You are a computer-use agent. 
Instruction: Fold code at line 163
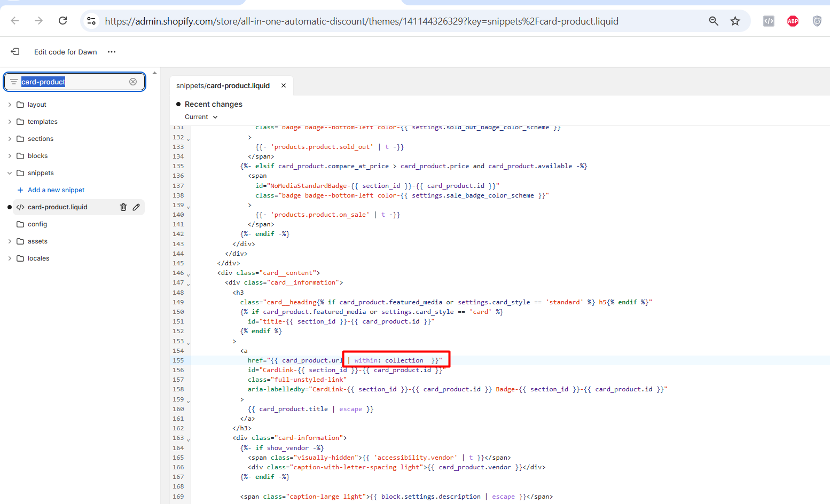click(x=188, y=439)
